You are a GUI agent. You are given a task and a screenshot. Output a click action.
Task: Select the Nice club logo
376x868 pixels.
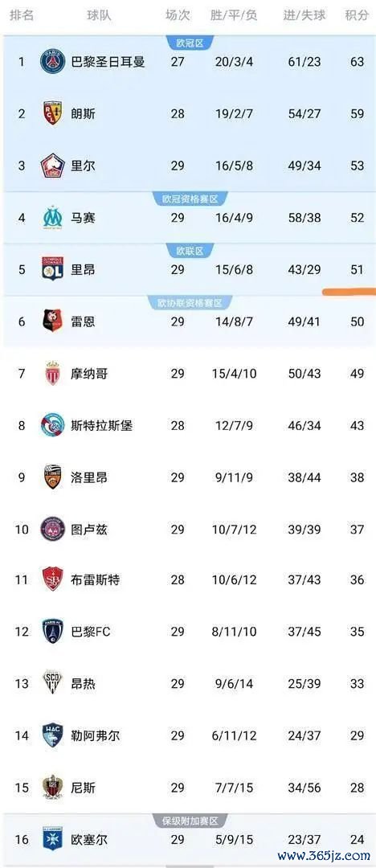click(53, 787)
